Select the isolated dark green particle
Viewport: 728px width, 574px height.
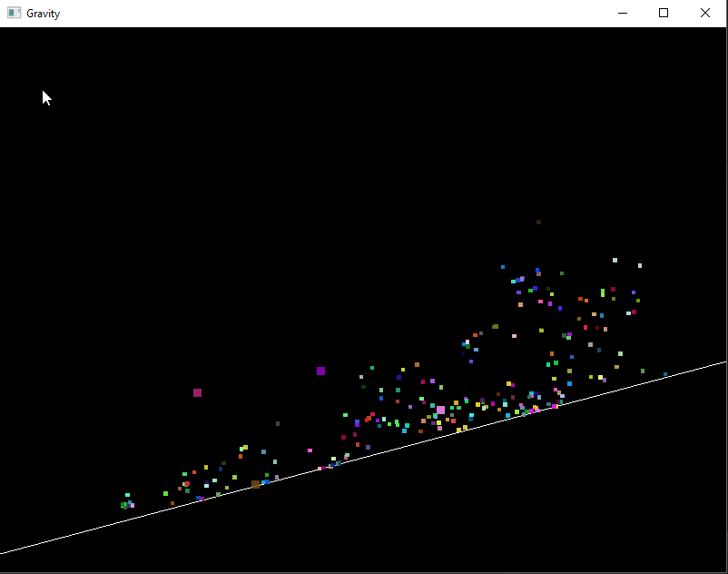click(x=278, y=423)
